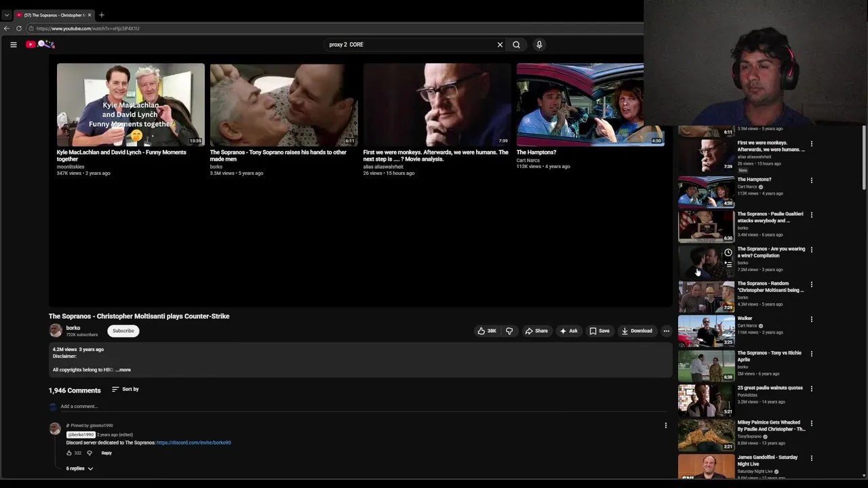This screenshot has width=868, height=488.
Task: Play 25 great paulie walnuts quotes video
Action: pos(706,400)
